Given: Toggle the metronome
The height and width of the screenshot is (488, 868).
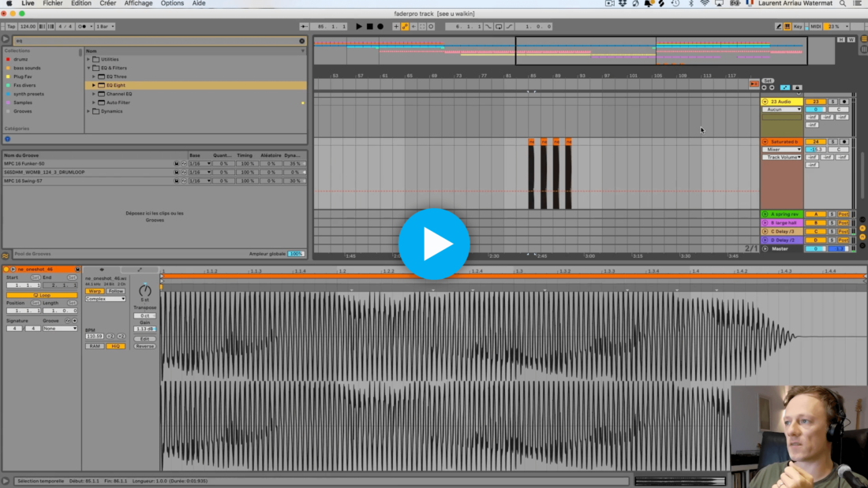Looking at the screenshot, I should click(83, 26).
